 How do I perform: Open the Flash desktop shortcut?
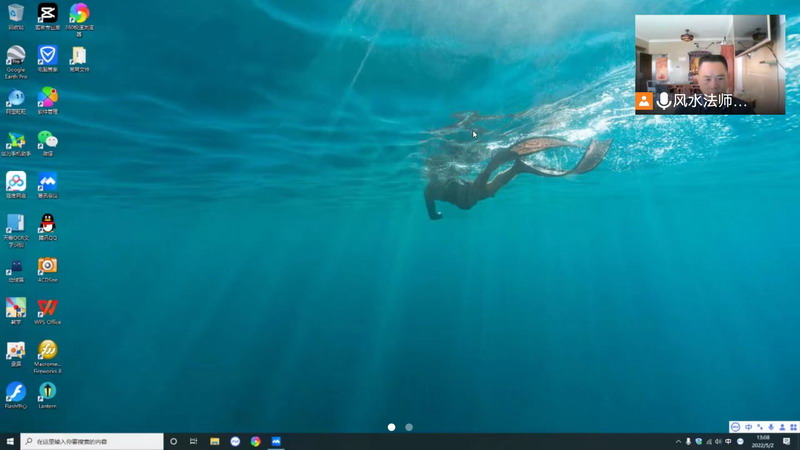pyautogui.click(x=16, y=395)
